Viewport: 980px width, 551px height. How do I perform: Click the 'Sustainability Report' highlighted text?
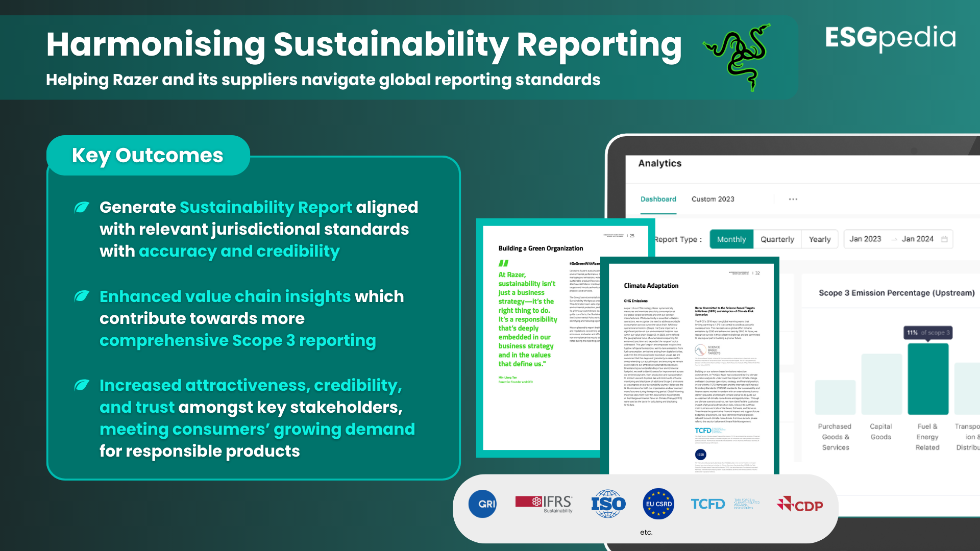[265, 207]
